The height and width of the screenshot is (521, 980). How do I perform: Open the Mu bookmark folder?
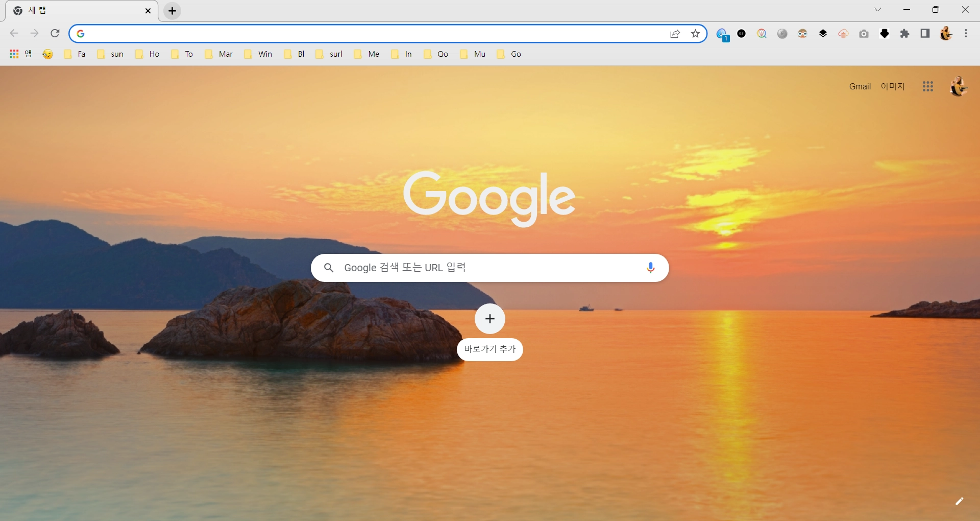point(473,54)
